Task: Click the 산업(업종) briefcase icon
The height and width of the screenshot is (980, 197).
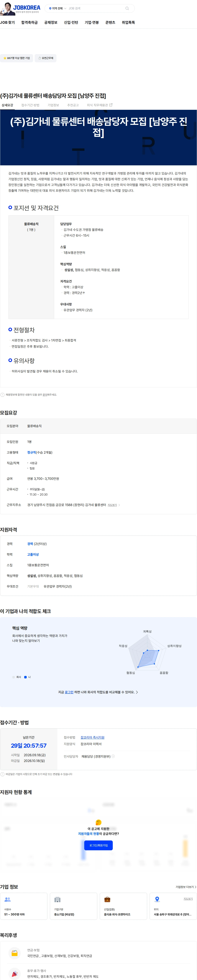Action: [108, 899]
